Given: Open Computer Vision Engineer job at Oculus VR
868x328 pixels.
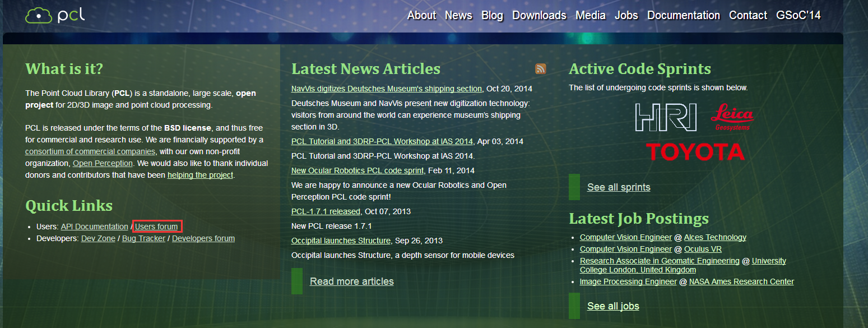Looking at the screenshot, I should (626, 249).
